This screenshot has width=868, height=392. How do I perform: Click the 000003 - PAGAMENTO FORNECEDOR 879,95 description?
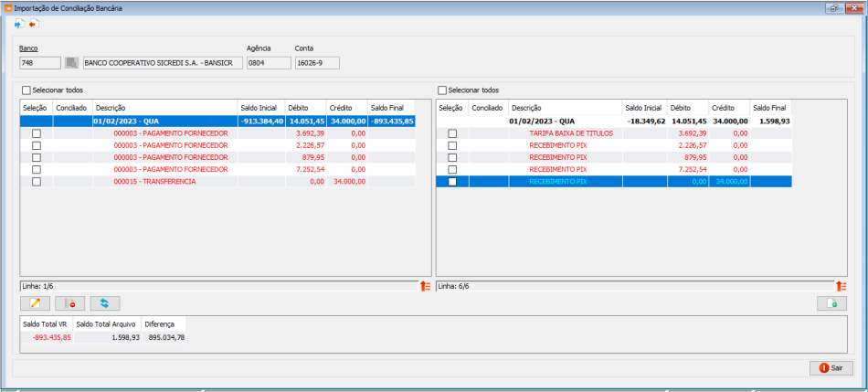(x=171, y=157)
